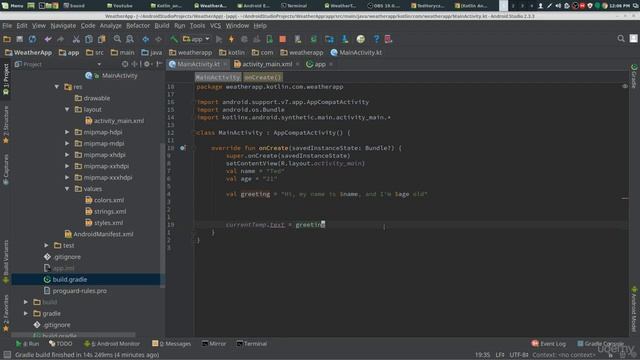
Task: Click the Debug bug icon
Action: pyautogui.click(x=244, y=39)
